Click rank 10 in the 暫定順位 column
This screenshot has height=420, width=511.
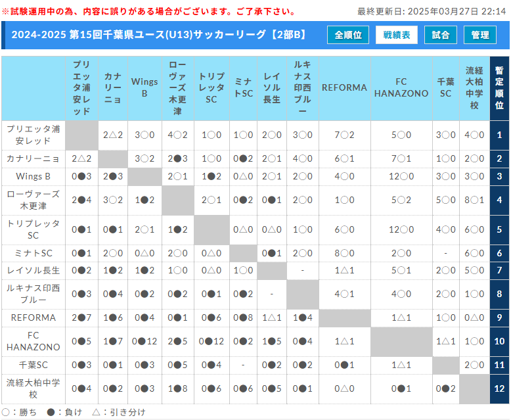click(x=500, y=341)
